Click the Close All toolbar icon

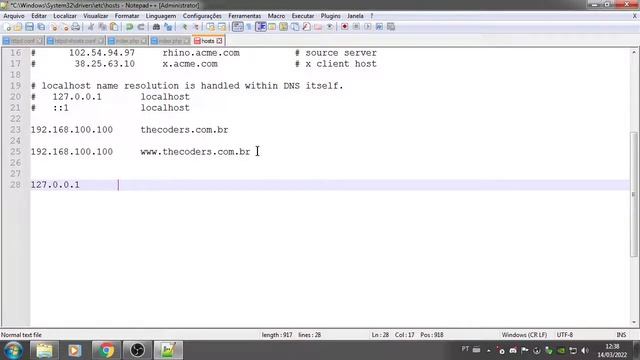click(x=65, y=27)
